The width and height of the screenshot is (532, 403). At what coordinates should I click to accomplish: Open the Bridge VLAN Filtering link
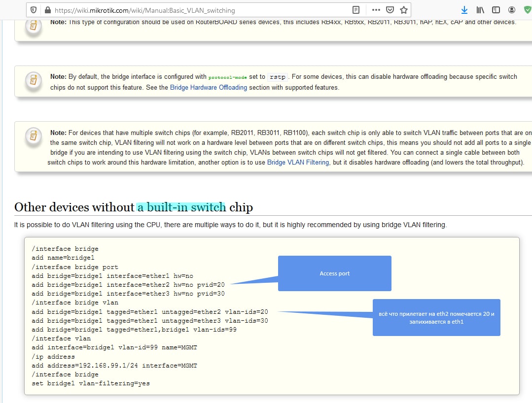coord(298,163)
